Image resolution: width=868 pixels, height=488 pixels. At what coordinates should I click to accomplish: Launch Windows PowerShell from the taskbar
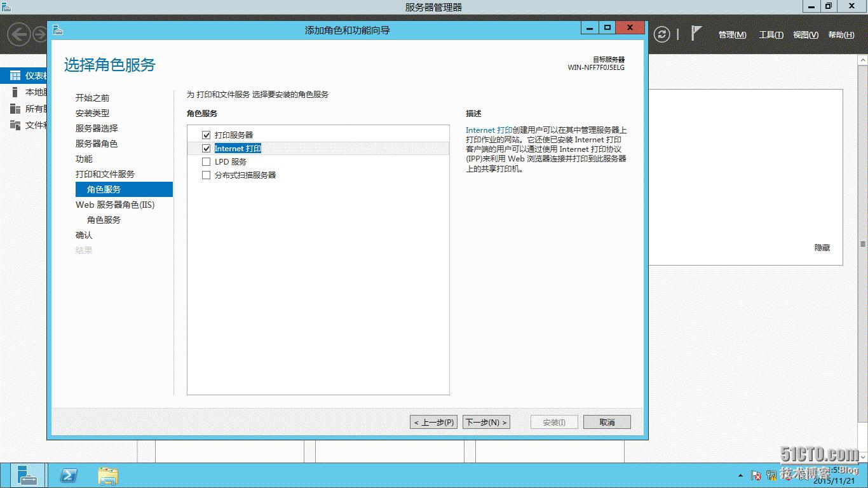coord(69,475)
